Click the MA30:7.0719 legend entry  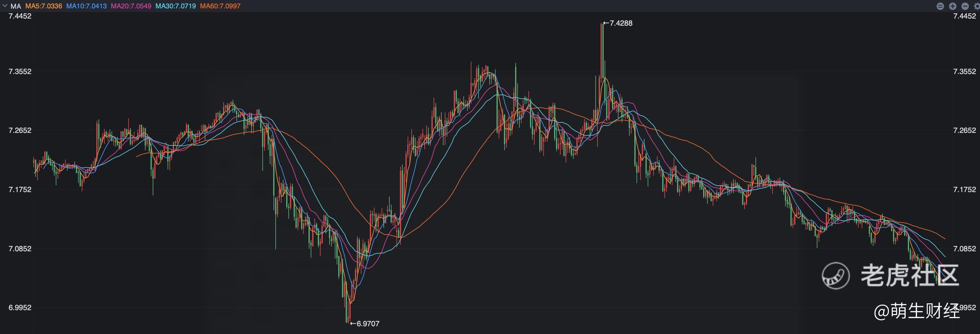[x=175, y=6]
